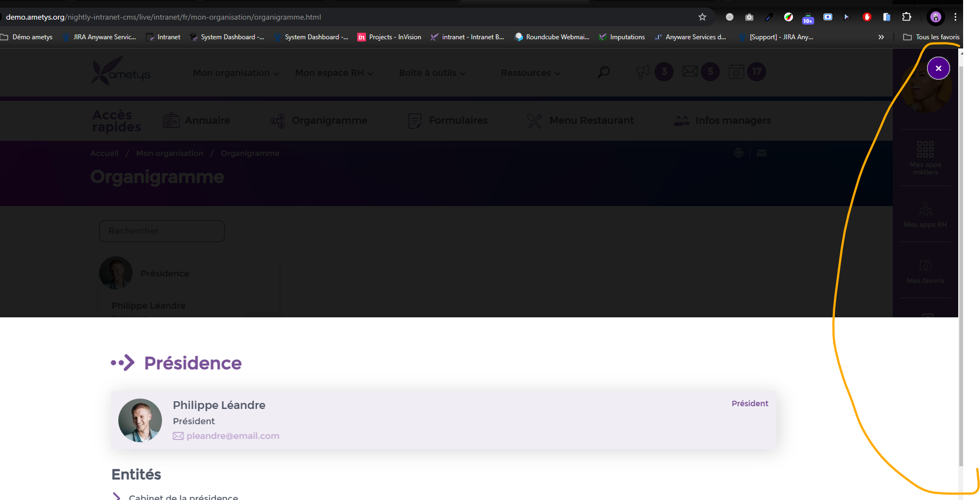Open the Chrome extensions puzzle icon
This screenshot has height=500, width=980.
click(906, 17)
